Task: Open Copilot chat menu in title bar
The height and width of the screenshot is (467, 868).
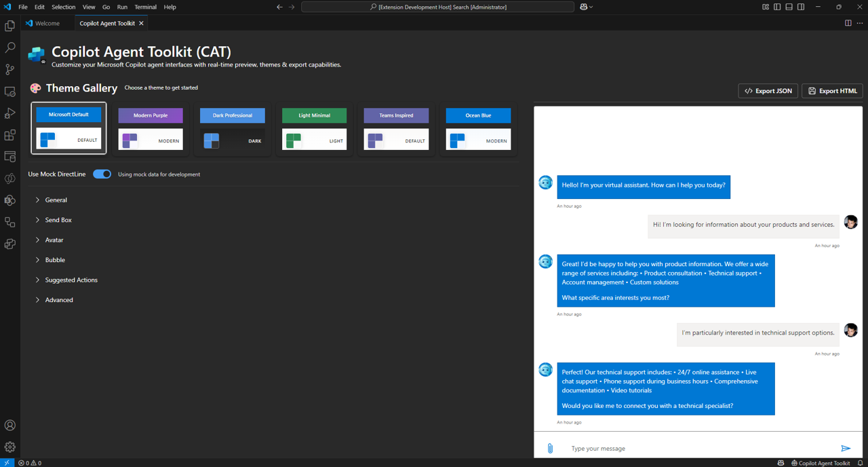Action: [x=587, y=7]
